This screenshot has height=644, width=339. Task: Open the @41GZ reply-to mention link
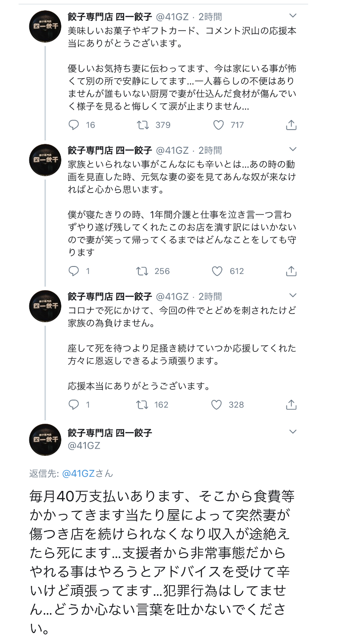(x=78, y=474)
